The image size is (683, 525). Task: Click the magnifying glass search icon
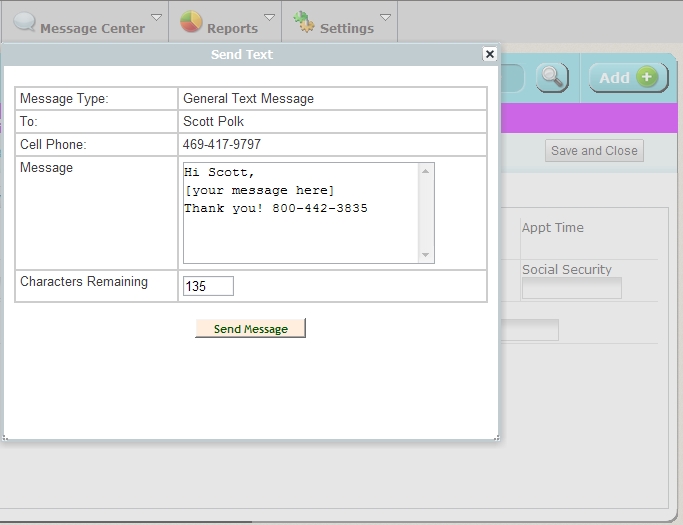point(552,77)
